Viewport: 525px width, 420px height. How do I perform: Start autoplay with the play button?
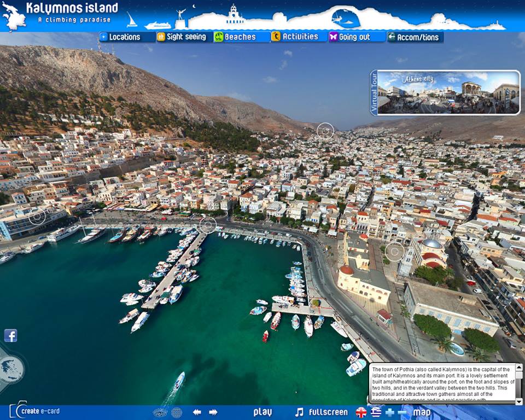tap(262, 412)
